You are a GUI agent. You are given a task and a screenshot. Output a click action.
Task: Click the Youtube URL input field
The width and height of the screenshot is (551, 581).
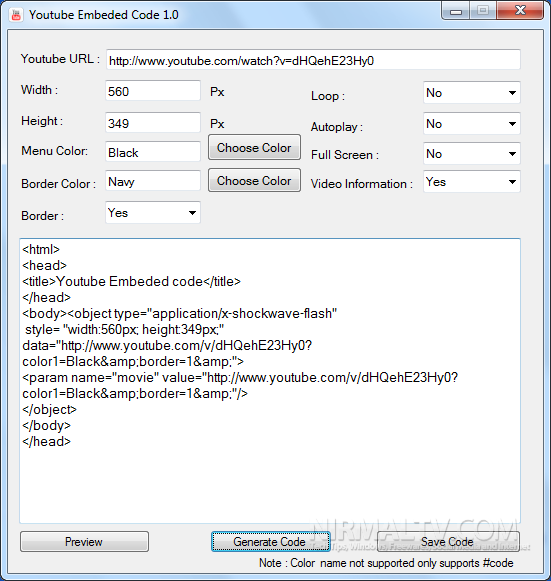click(313, 60)
